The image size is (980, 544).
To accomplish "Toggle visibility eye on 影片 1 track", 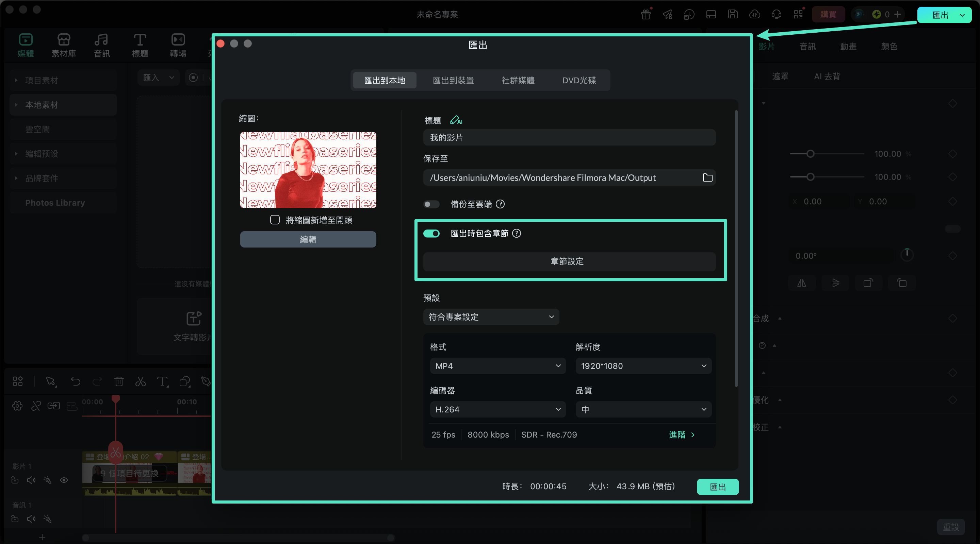I will pyautogui.click(x=64, y=480).
